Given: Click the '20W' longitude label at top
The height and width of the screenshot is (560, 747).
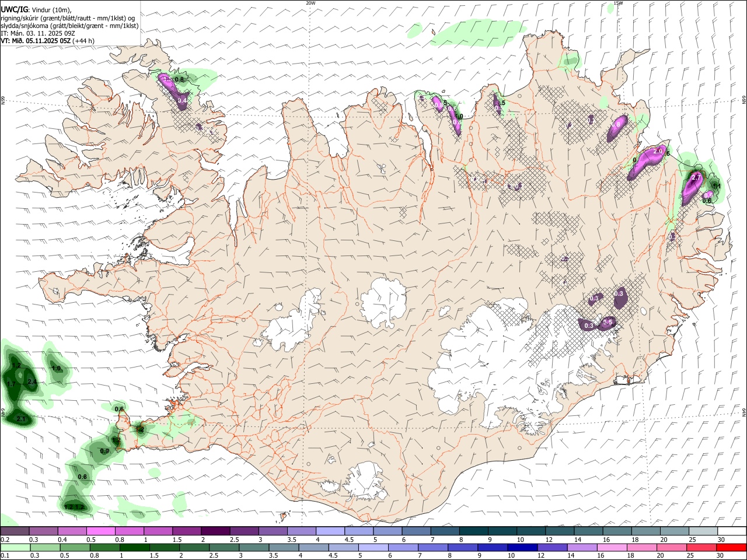Looking at the screenshot, I should click(x=310, y=3).
